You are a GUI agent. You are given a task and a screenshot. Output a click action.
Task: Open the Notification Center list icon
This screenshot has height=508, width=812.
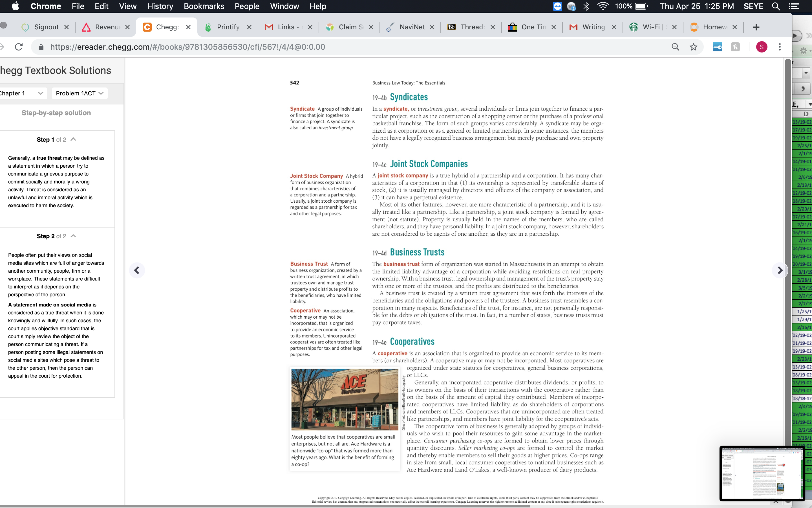(x=794, y=6)
